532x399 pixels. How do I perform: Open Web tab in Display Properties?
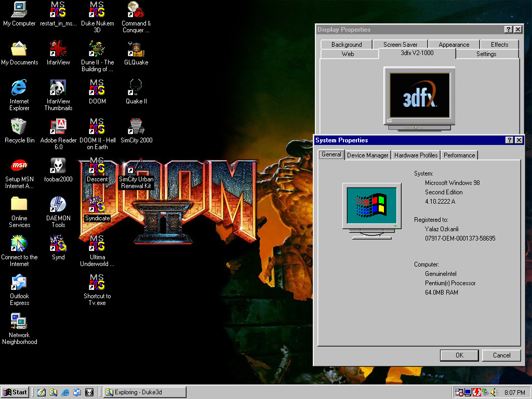pos(348,54)
